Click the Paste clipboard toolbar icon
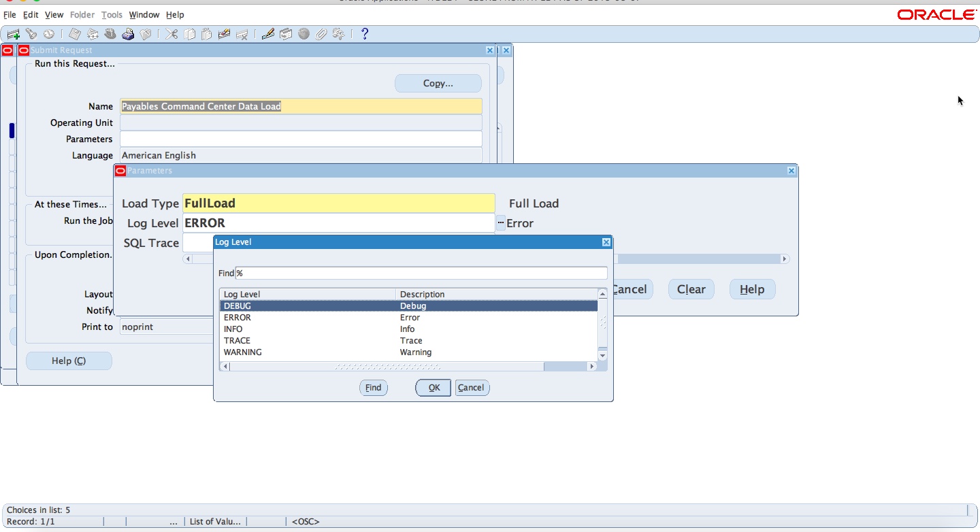 point(207,34)
